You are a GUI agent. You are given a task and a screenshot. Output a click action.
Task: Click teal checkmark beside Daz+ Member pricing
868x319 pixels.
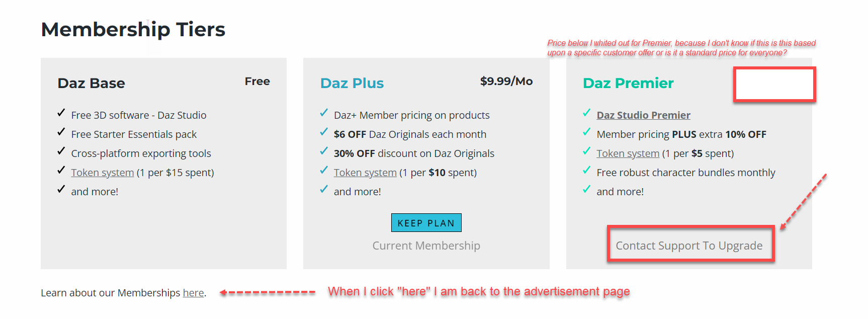(x=324, y=113)
